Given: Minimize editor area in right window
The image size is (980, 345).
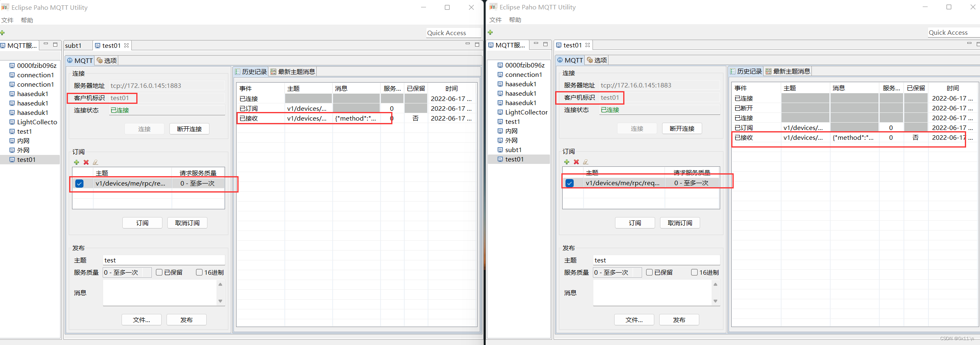Looking at the screenshot, I should click(969, 44).
